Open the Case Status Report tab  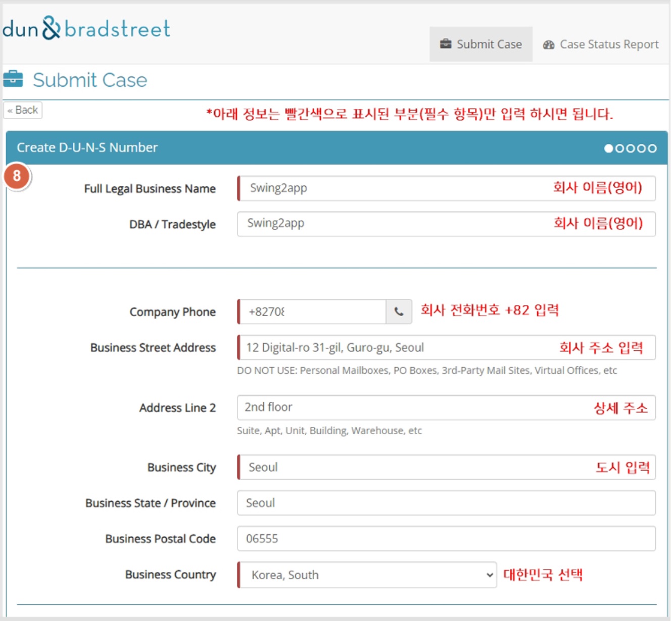click(601, 44)
